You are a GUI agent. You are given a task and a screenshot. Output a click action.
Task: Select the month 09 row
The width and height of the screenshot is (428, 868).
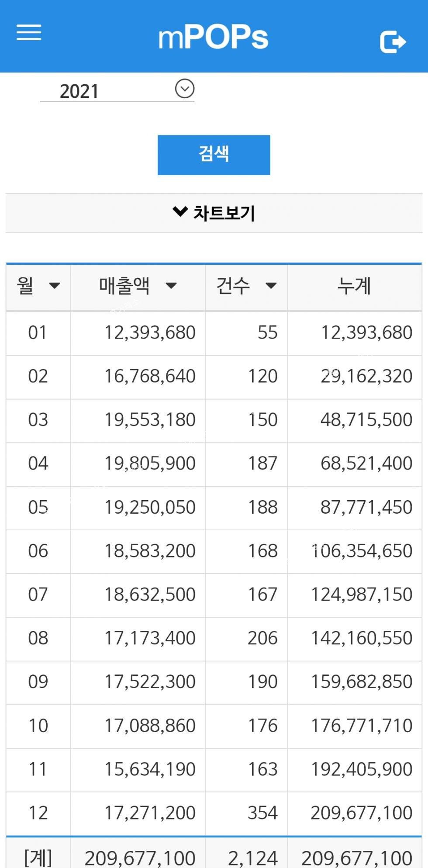[38, 682]
